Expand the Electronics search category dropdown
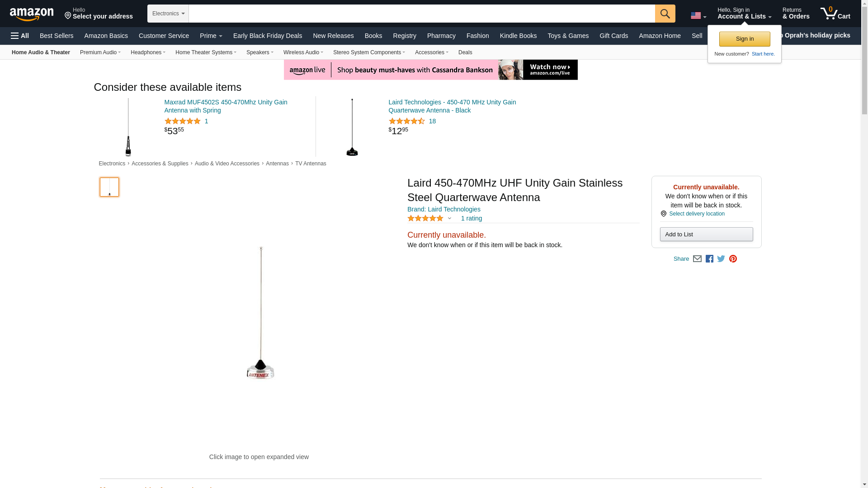 (x=168, y=14)
